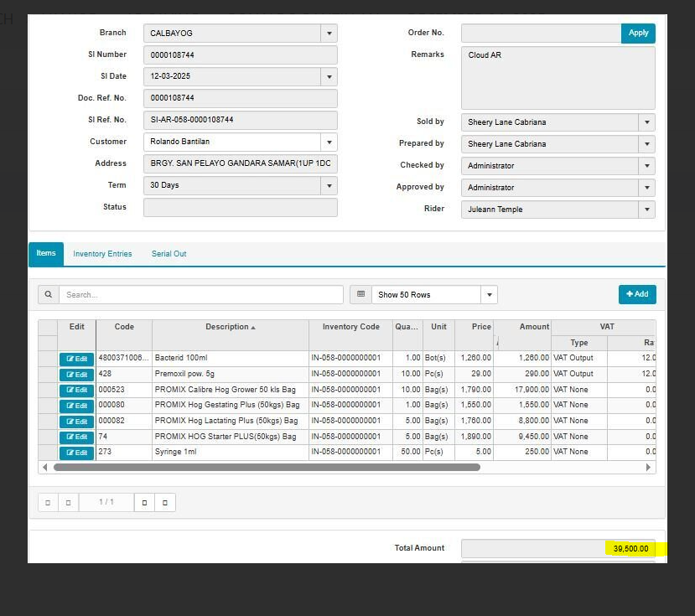Image resolution: width=695 pixels, height=616 pixels.
Task: Click the left arrow of the horizontal scrollbar
Action: click(44, 468)
